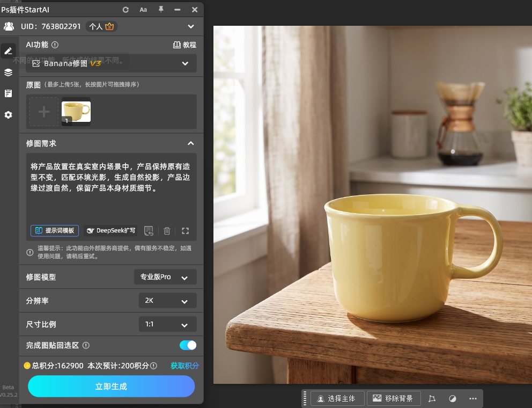Viewport: 532px width, 408px height.
Task: Select the pencil edit sidebar tab
Action: tap(9, 51)
